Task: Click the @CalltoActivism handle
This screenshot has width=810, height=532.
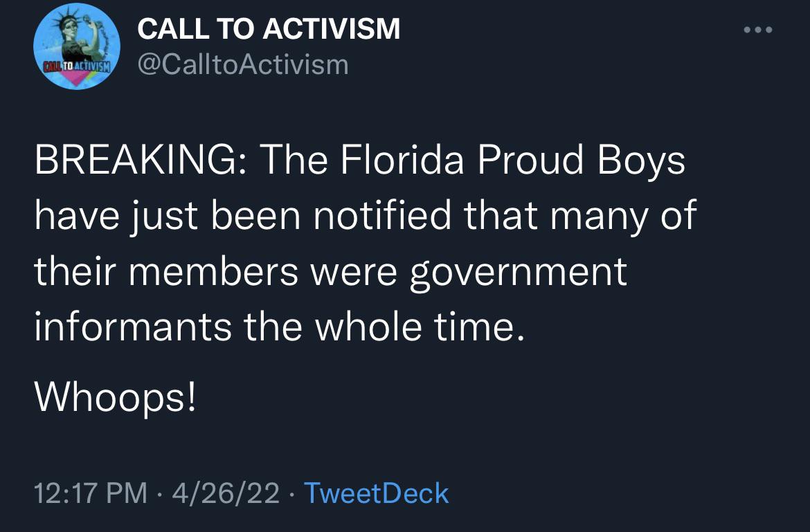Action: [243, 64]
